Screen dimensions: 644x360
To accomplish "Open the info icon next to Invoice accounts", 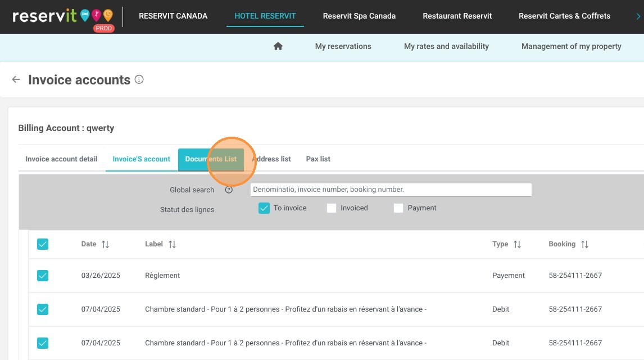I will point(139,79).
